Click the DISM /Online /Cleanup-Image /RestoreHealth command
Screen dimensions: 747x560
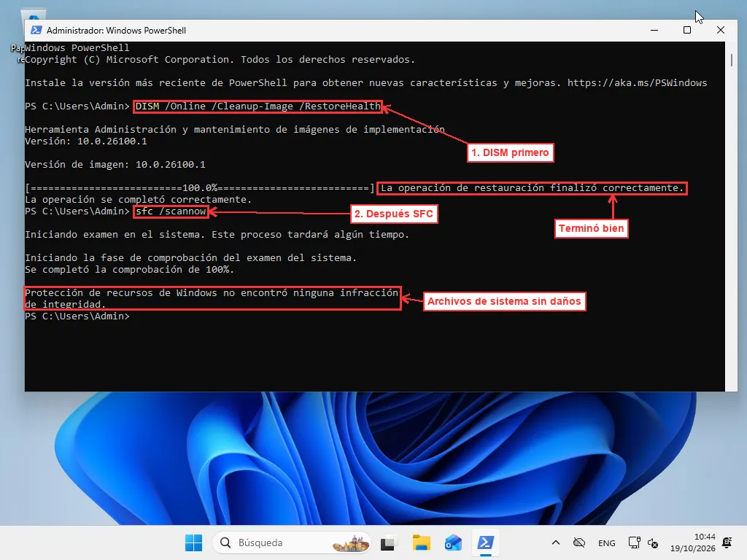(258, 106)
